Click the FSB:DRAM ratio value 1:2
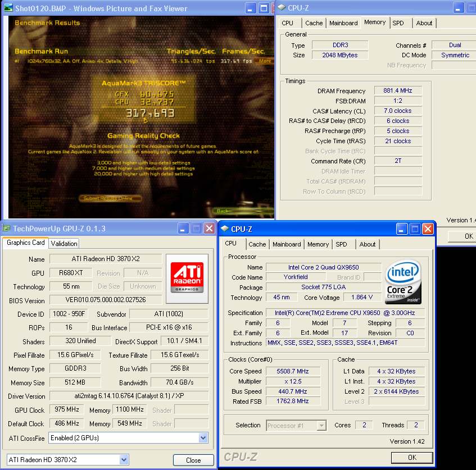 398,101
